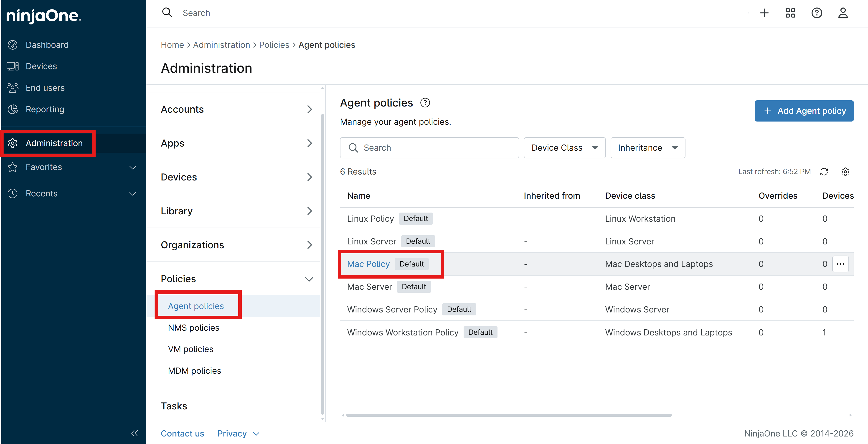Open the user profile icon
The image size is (868, 444).
[x=843, y=13]
